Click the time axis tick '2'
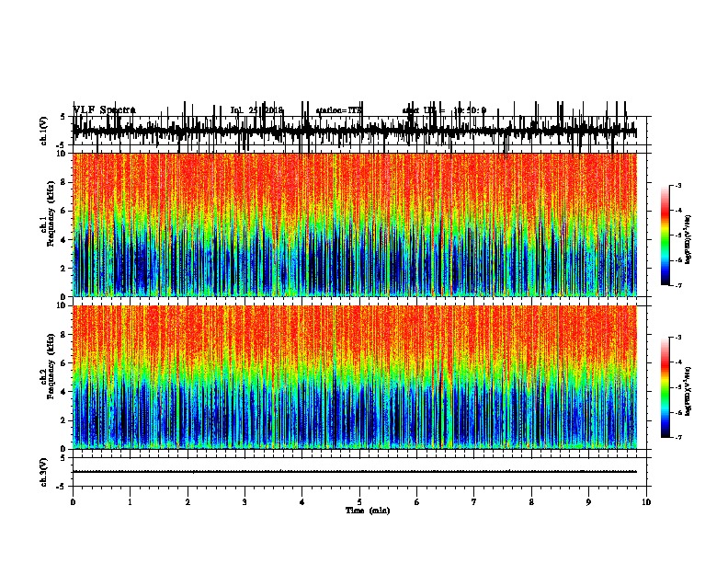Screen dimensions: 728x563 point(188,502)
